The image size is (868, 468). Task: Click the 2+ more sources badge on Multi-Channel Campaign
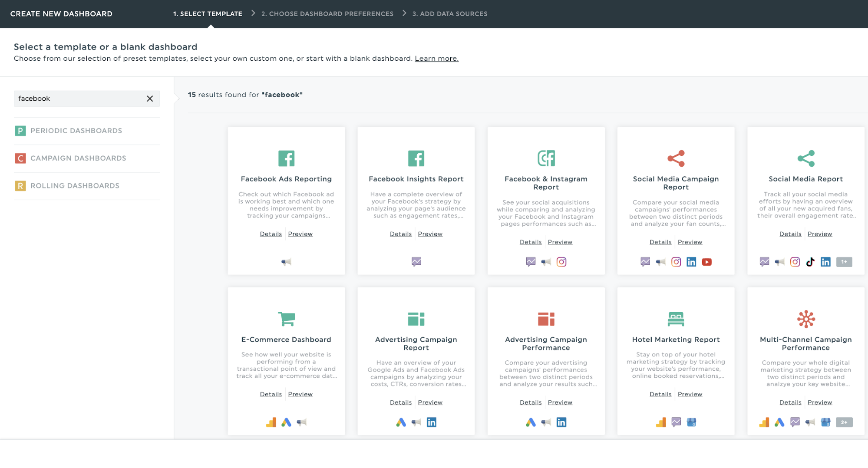[x=844, y=422]
